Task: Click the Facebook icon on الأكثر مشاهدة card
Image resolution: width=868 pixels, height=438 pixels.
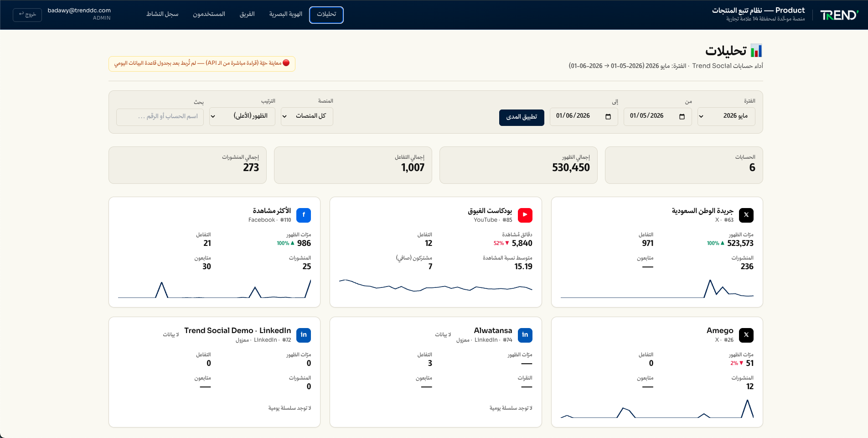Action: pos(304,215)
